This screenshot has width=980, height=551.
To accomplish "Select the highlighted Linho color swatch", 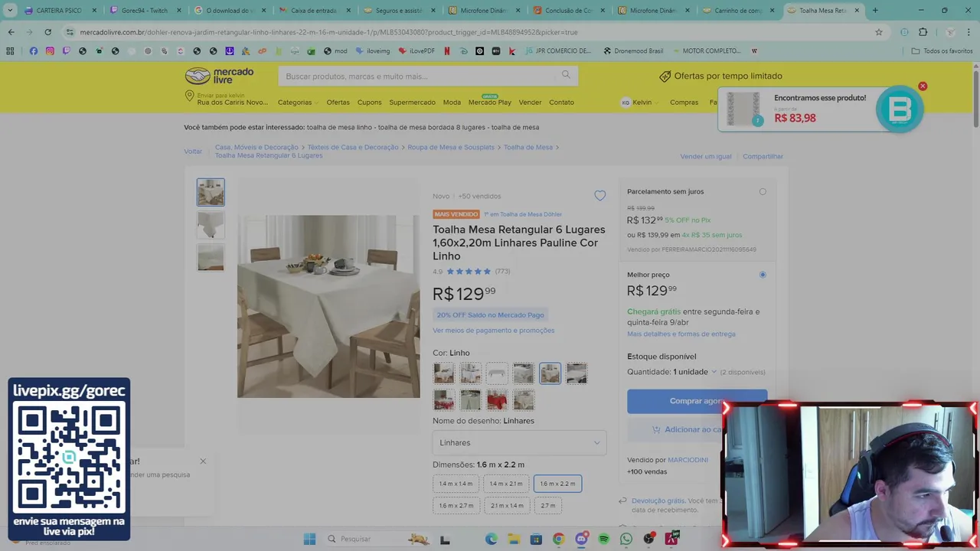I will click(550, 373).
